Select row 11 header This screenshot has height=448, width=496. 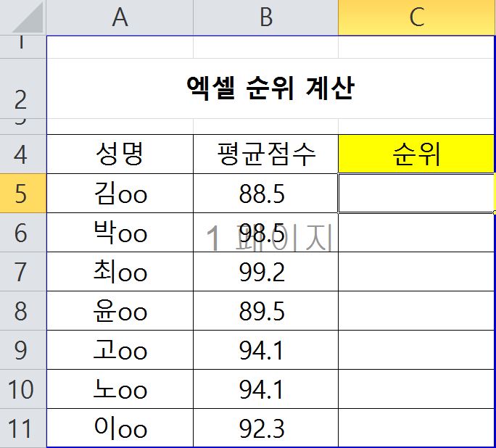tap(23, 428)
